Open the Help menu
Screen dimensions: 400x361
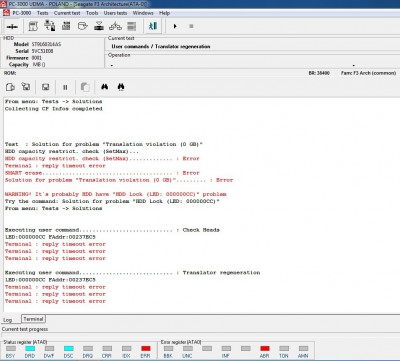[x=164, y=13]
